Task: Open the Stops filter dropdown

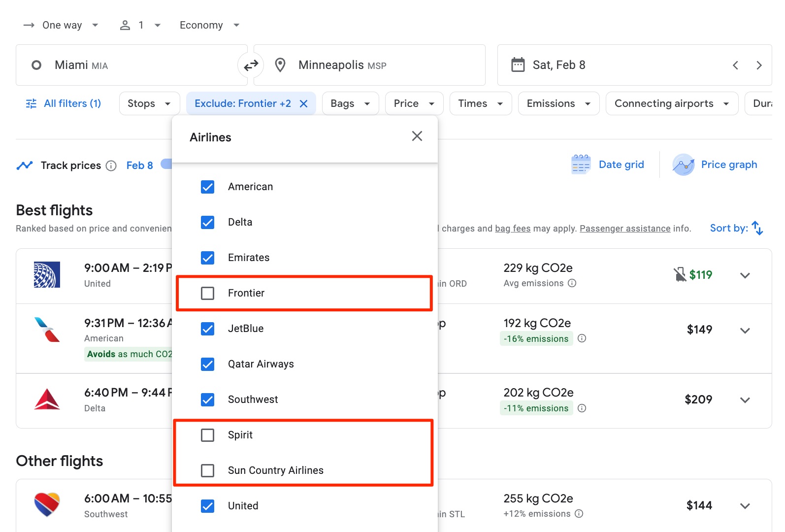Action: [149, 103]
